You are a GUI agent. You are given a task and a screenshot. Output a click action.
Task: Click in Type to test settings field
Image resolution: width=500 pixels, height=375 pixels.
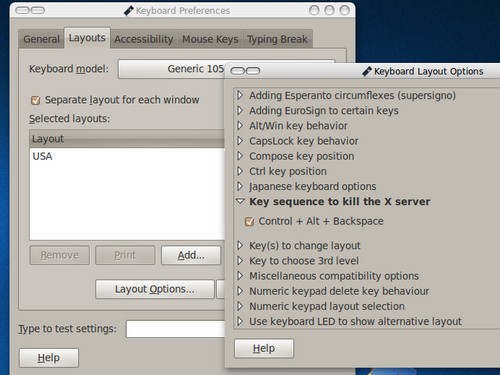(x=176, y=329)
